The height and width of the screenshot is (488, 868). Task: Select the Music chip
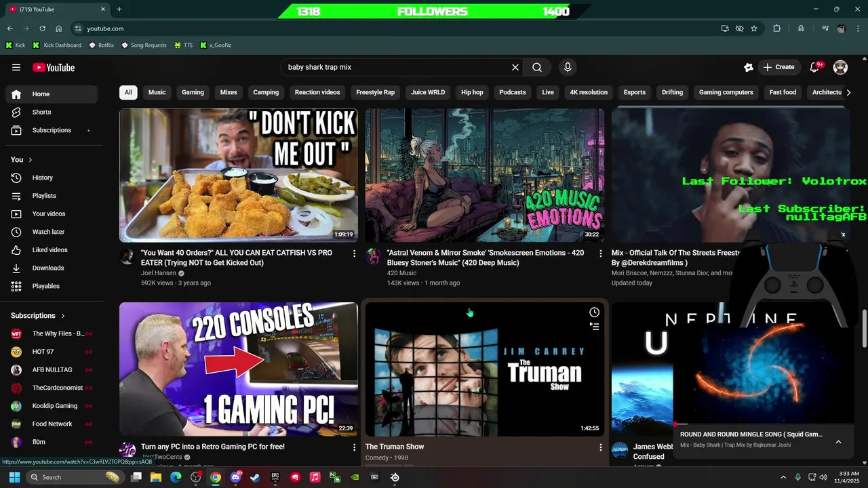[157, 92]
